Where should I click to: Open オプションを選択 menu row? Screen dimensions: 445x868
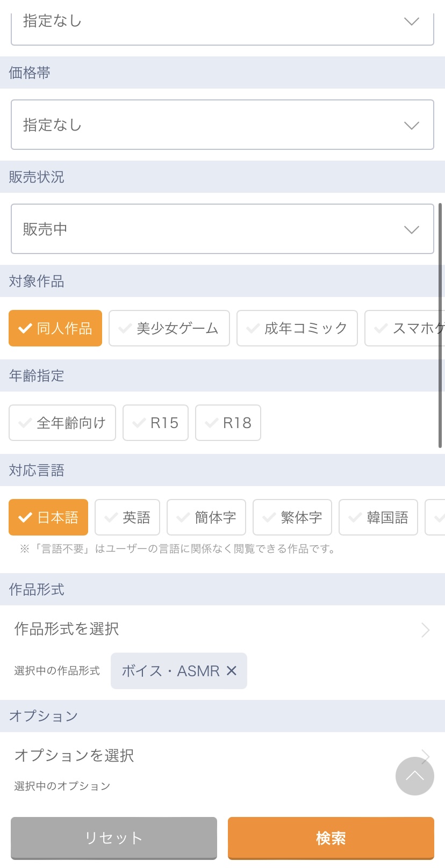point(204,755)
